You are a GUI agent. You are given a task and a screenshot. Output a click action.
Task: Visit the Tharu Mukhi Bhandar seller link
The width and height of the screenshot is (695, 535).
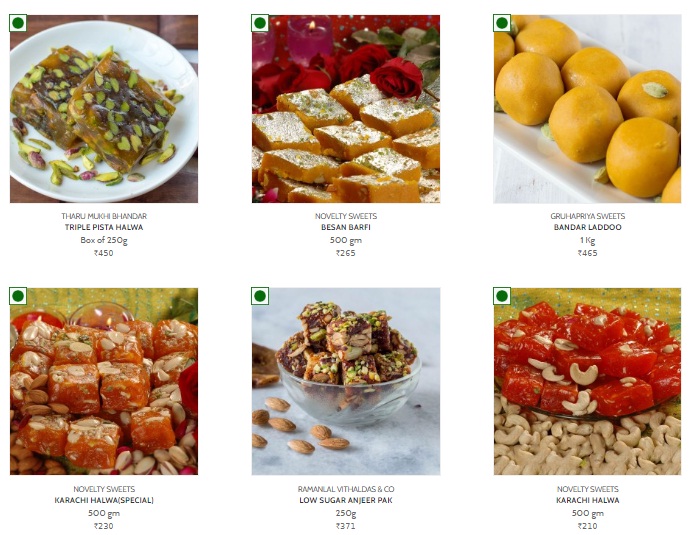104,216
